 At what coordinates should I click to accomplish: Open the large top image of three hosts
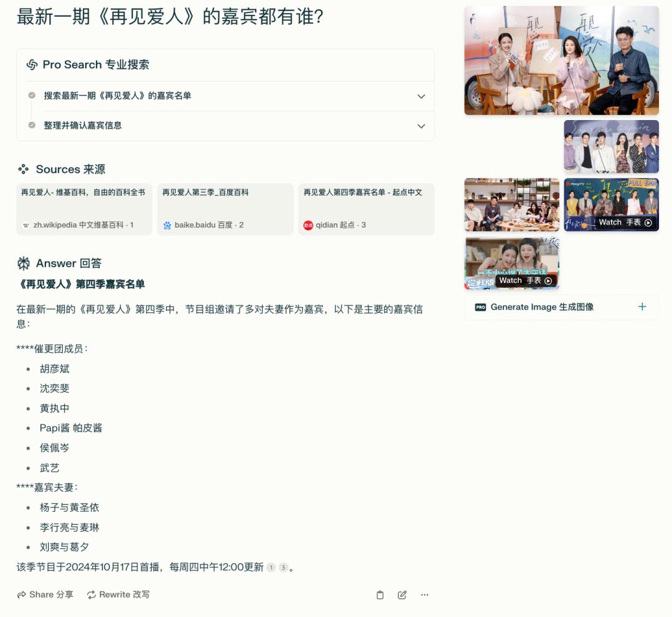561,60
